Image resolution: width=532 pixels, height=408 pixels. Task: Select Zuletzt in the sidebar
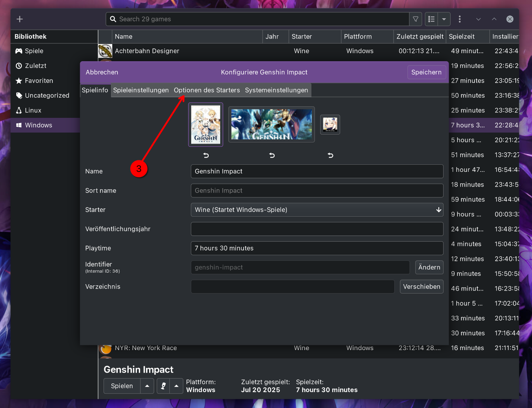pyautogui.click(x=54, y=66)
